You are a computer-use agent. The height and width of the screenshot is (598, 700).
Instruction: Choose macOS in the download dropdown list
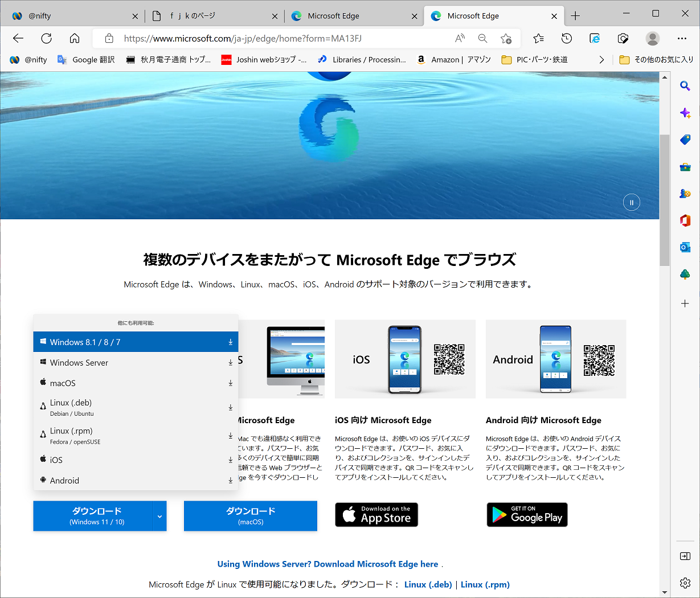pos(136,383)
